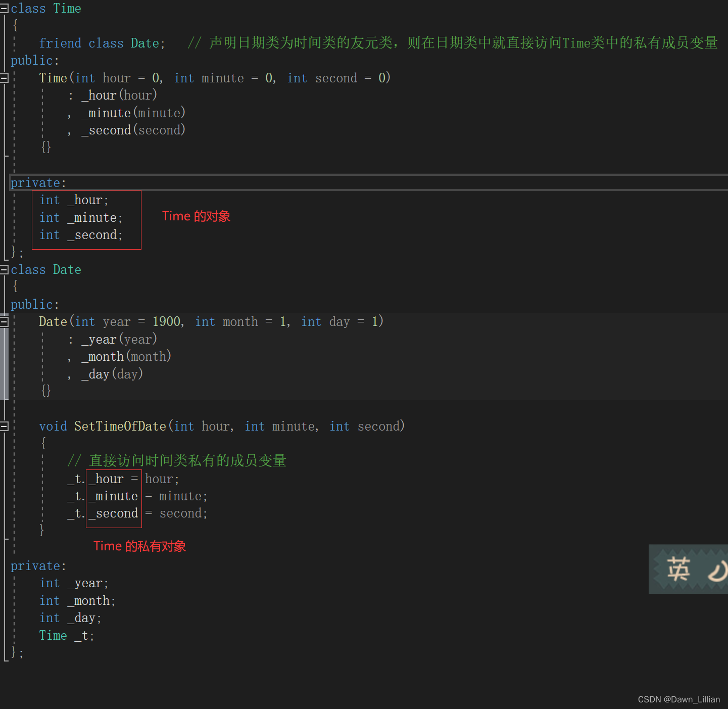
Task: Collapse the Time constructor block
Action: click(x=4, y=78)
